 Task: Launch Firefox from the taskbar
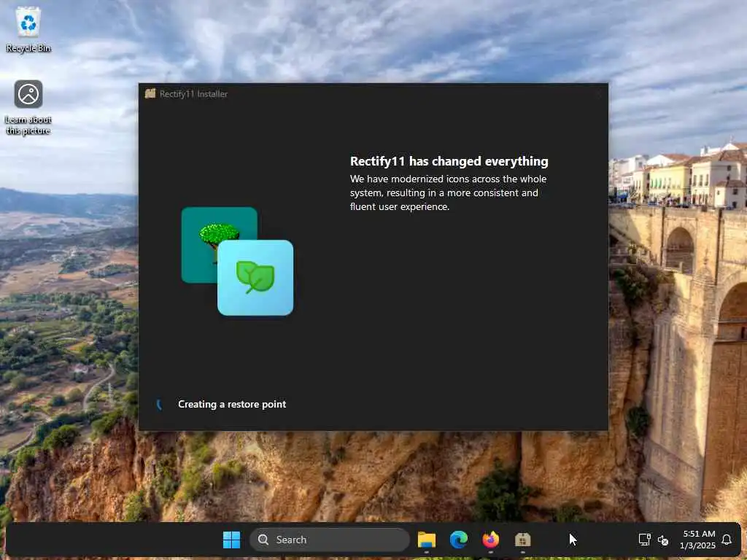tap(490, 540)
